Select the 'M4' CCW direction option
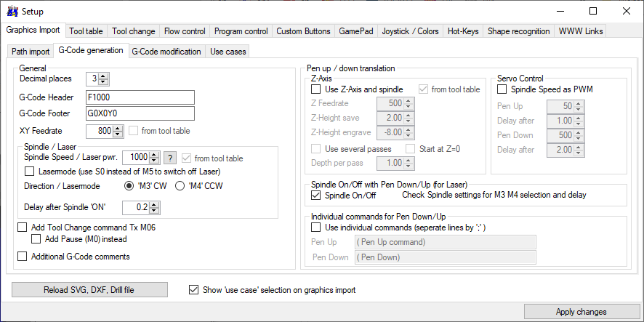This screenshot has height=322, width=644. [x=180, y=186]
